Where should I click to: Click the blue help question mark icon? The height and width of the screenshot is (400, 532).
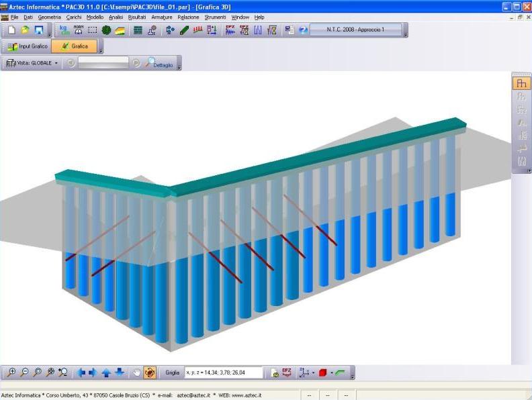303,30
